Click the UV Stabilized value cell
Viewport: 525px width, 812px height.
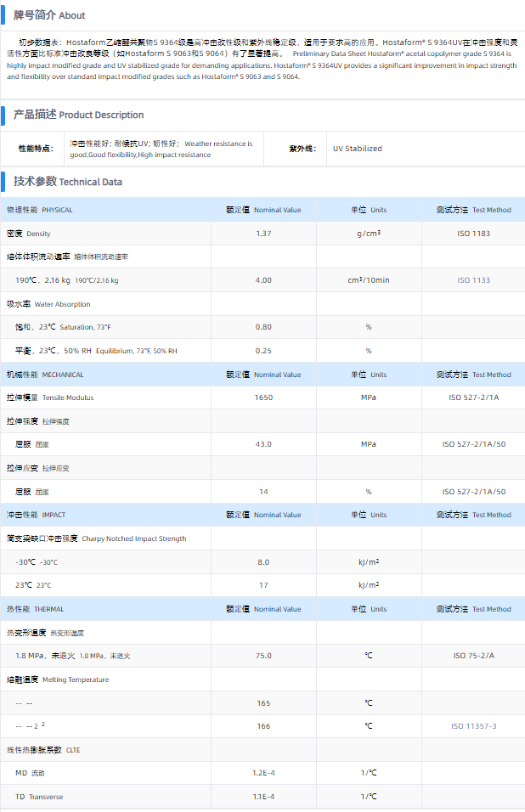click(357, 149)
